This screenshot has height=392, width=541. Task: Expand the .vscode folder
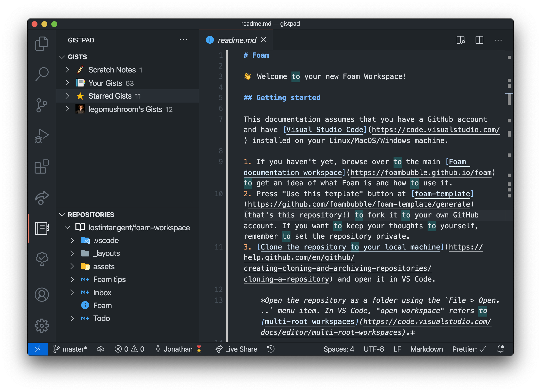(72, 240)
